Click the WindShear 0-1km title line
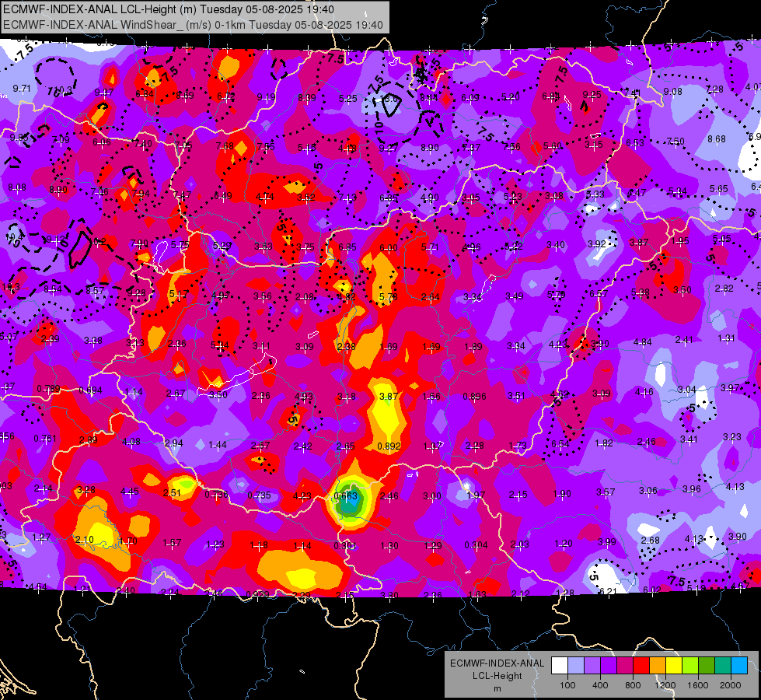The width and height of the screenshot is (761, 700). tap(193, 25)
